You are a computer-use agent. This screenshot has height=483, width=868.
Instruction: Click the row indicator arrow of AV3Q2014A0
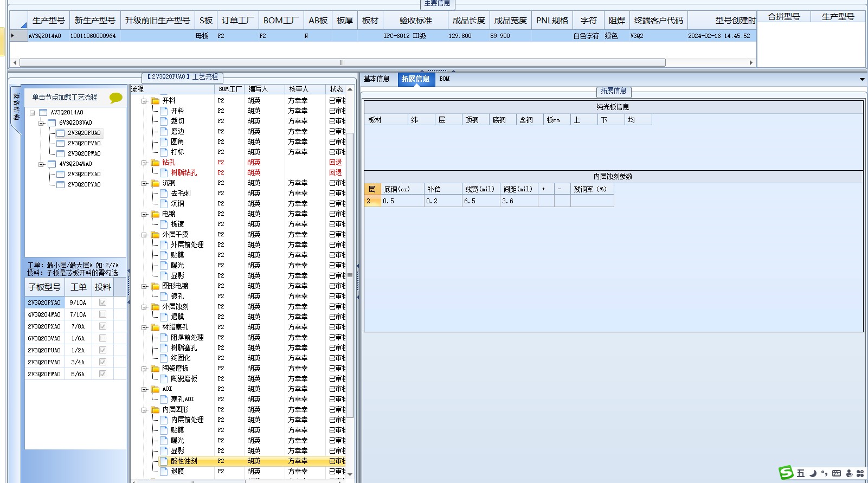[x=13, y=36]
